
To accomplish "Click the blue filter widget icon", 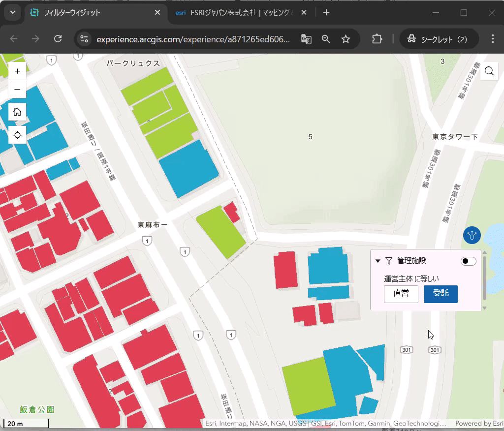I will [x=472, y=235].
